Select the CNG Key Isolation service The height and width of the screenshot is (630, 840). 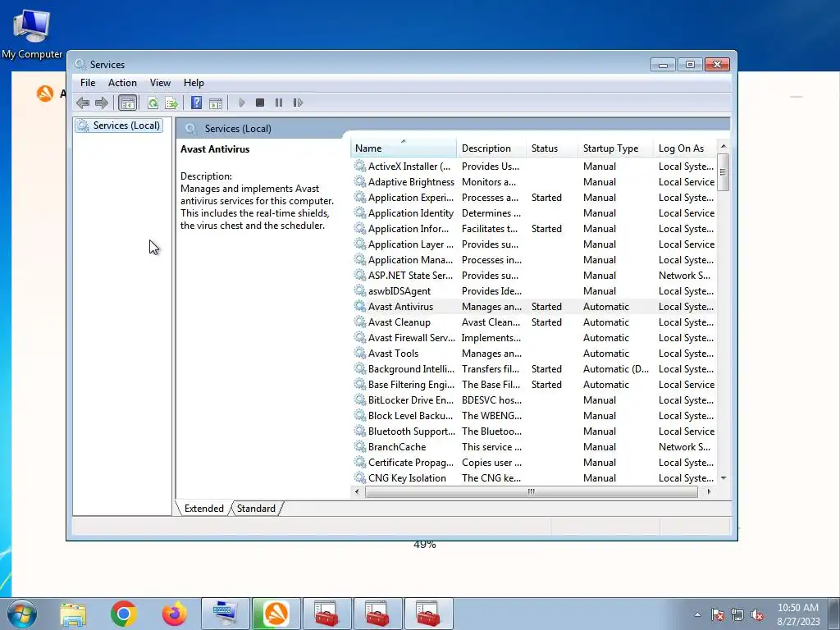(x=534, y=477)
